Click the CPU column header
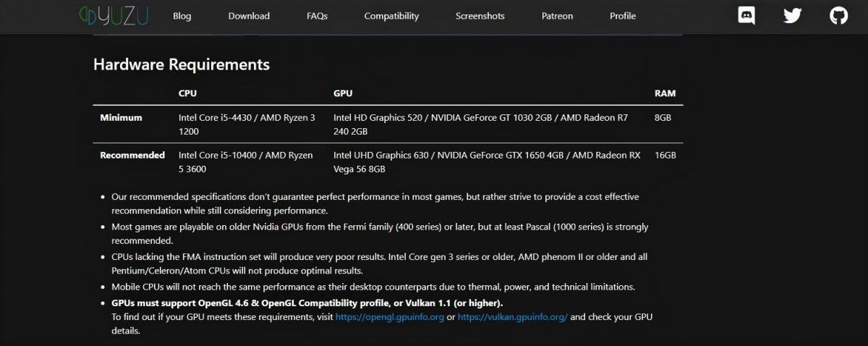 pos(187,93)
